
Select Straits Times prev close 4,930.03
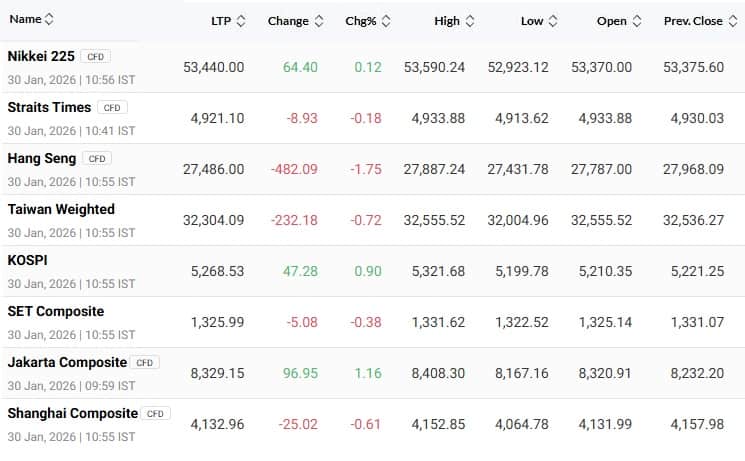pos(697,118)
